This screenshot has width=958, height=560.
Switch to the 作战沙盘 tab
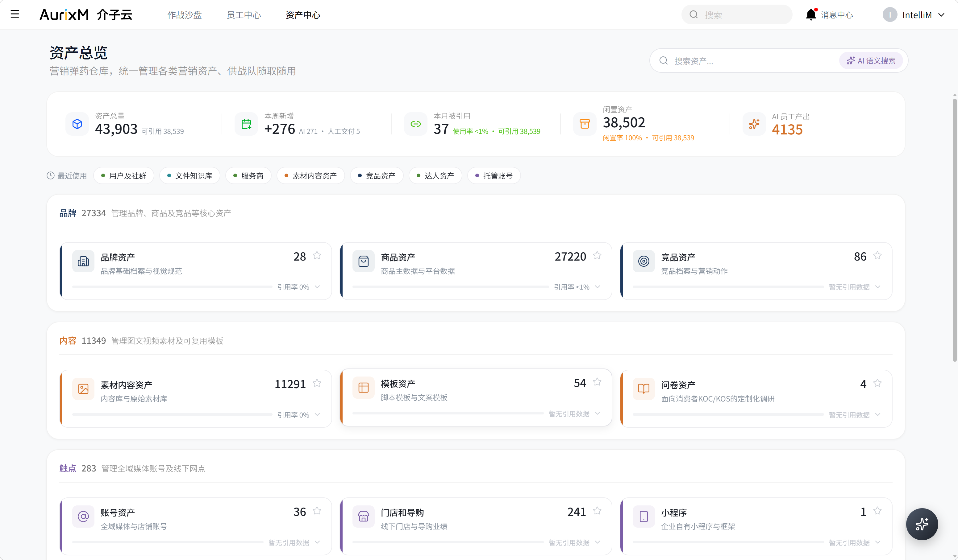click(x=184, y=15)
